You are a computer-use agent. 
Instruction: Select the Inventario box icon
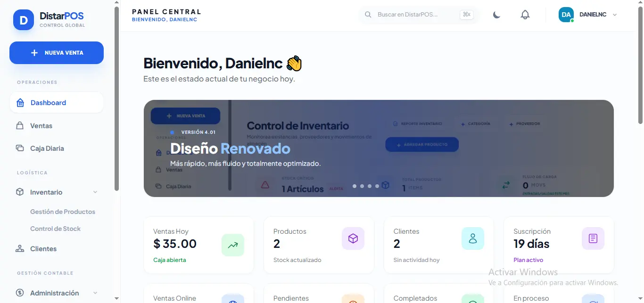tap(20, 192)
